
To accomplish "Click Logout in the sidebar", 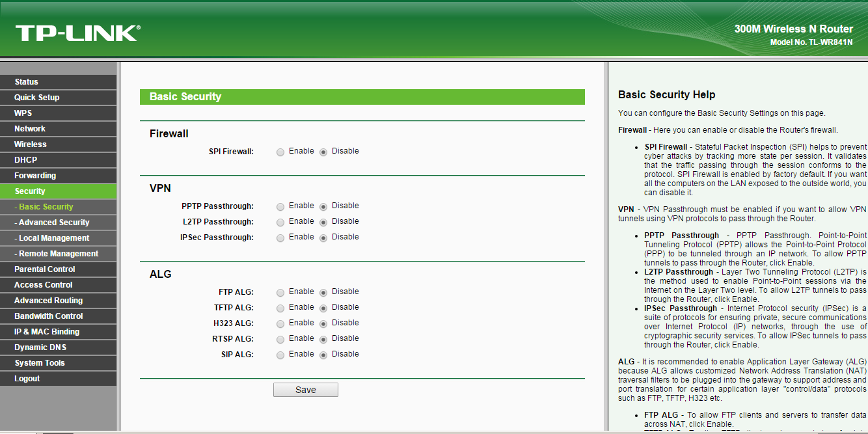I will 27,379.
